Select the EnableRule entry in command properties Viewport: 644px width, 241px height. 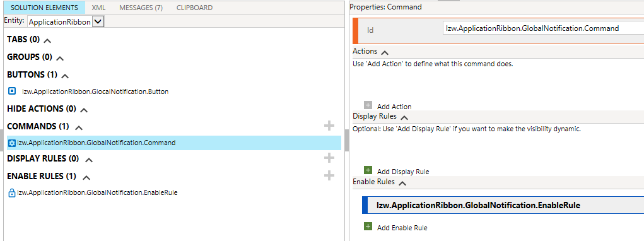(x=503, y=205)
